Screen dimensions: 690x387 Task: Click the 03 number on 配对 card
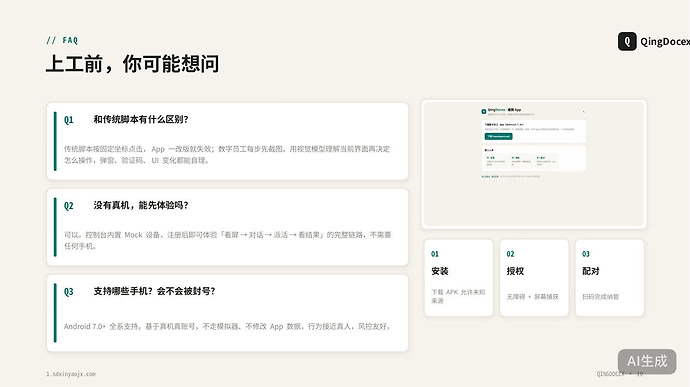pyautogui.click(x=586, y=254)
